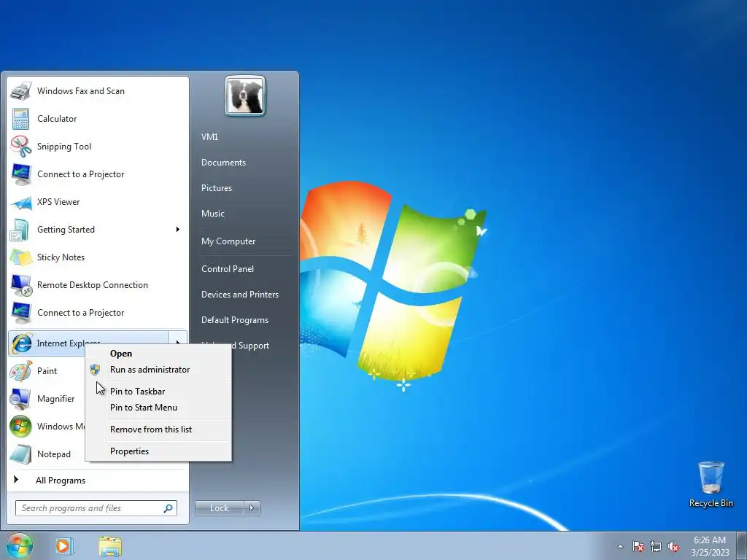
Task: Click the Internet Explorer icon
Action: tap(21, 343)
